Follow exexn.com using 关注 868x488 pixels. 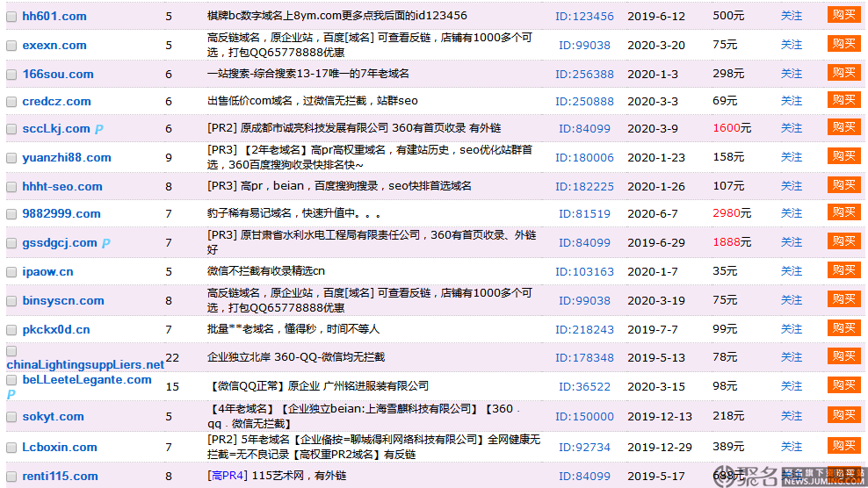coord(791,44)
